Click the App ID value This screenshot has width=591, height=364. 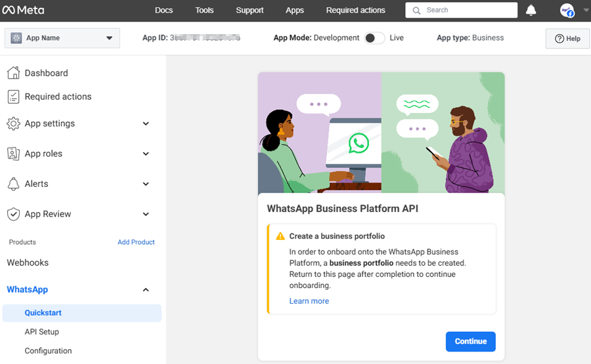[205, 37]
